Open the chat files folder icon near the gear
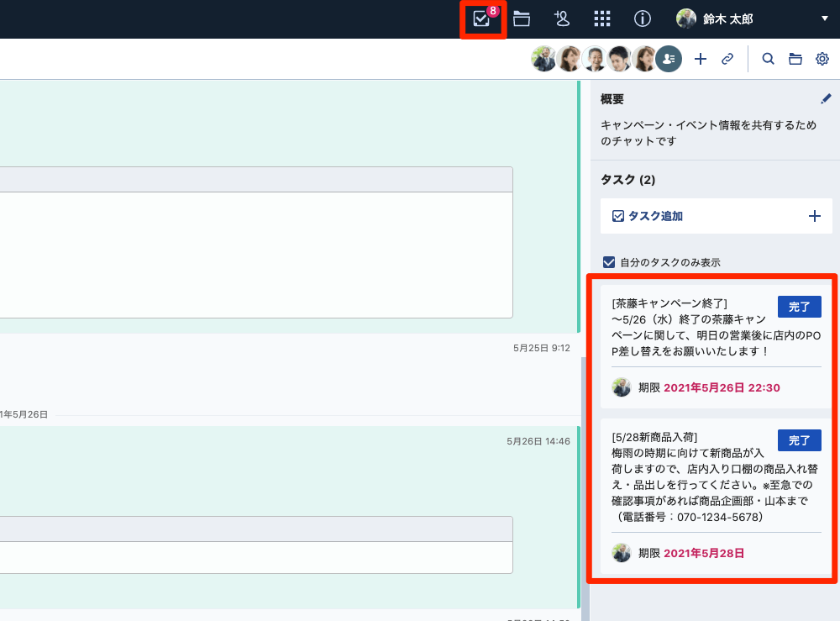The image size is (840, 621). [795, 59]
